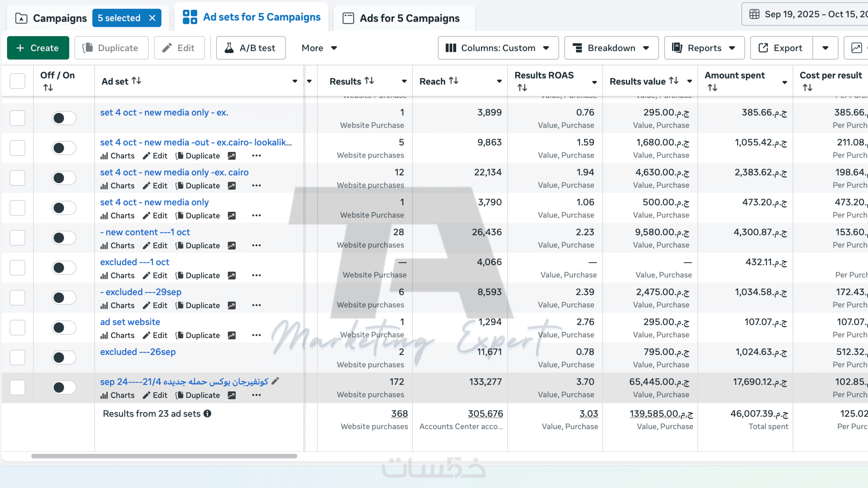This screenshot has height=488, width=868.
Task: Select checkbox for 'set 4 oct - new media only -ex. cairo'
Action: 17,178
